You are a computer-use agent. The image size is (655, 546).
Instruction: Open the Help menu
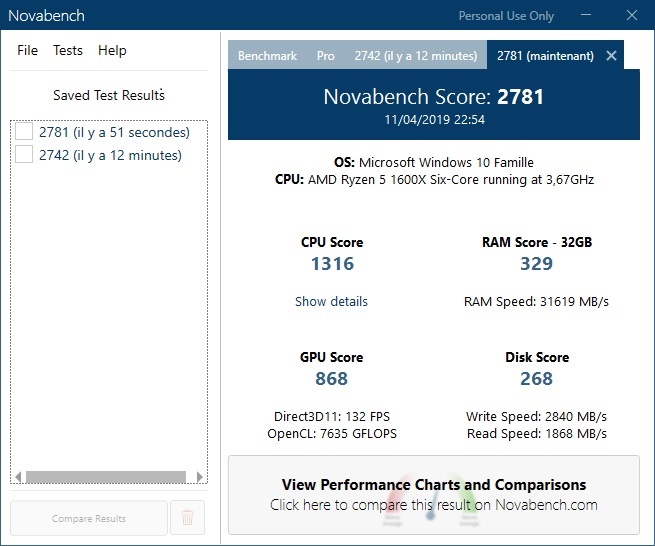coord(112,51)
